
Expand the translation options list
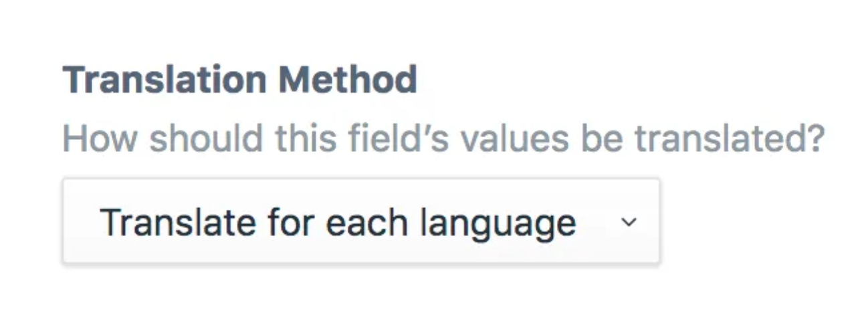pos(361,221)
